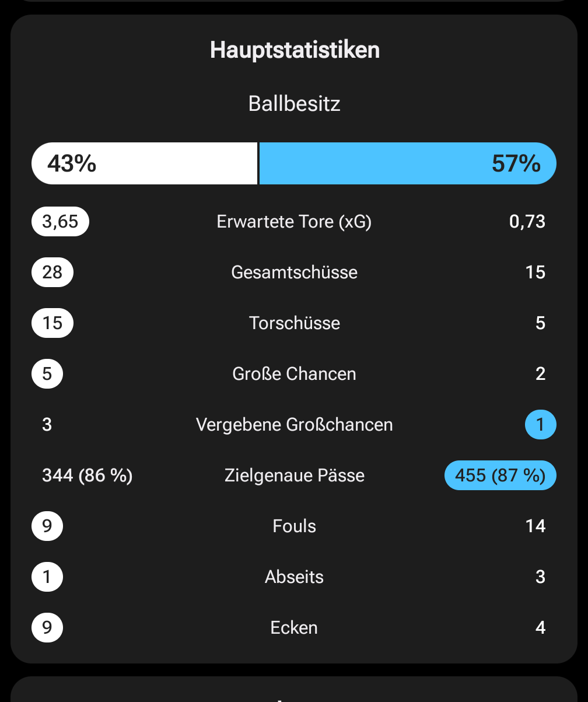
Task: Tap the 9 badge in the Fouls row
Action: click(x=47, y=526)
